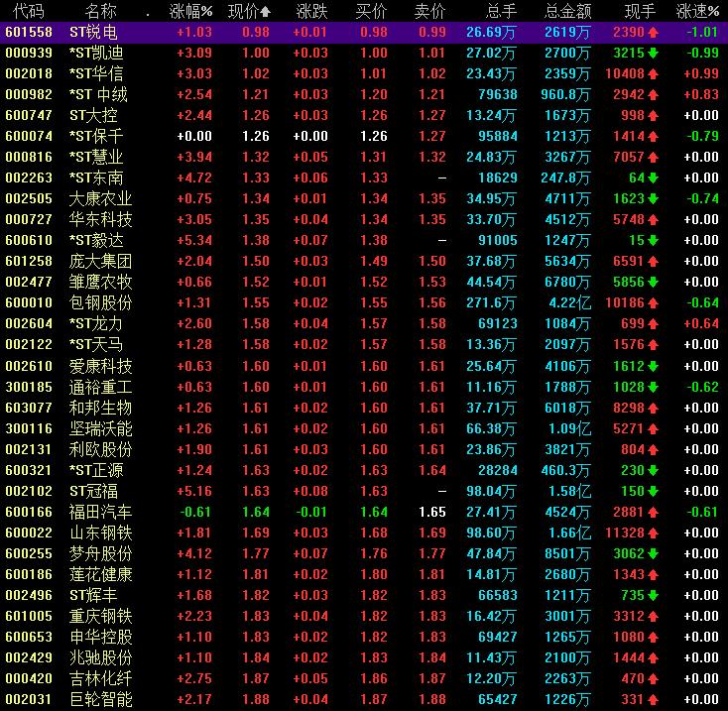Click the red up arrow beside 10186
The height and width of the screenshot is (711, 728).
(x=653, y=303)
